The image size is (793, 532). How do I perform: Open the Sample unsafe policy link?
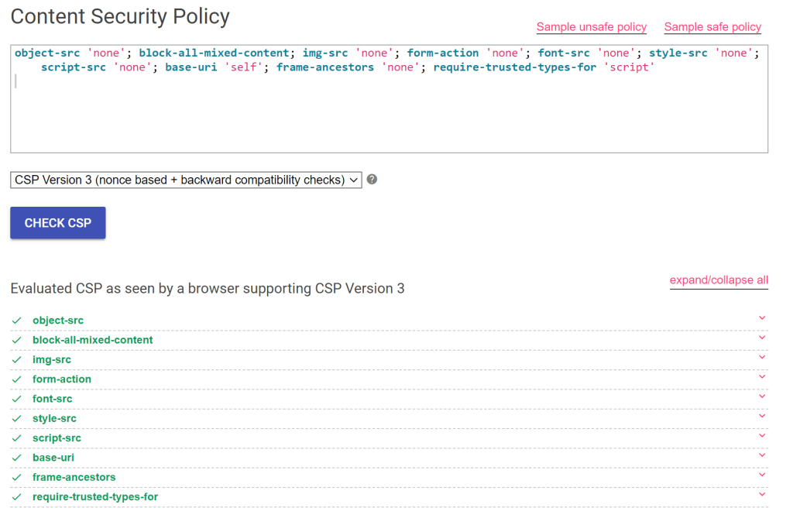(591, 27)
